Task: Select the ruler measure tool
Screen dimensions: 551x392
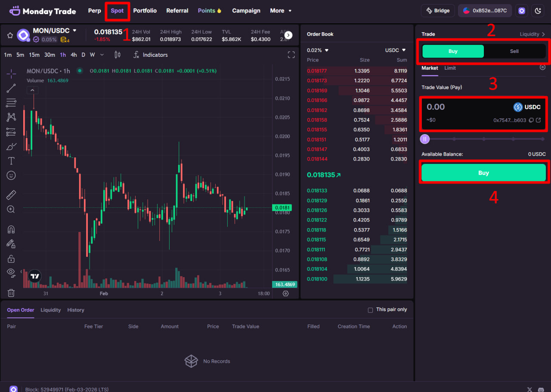Action: [x=11, y=195]
